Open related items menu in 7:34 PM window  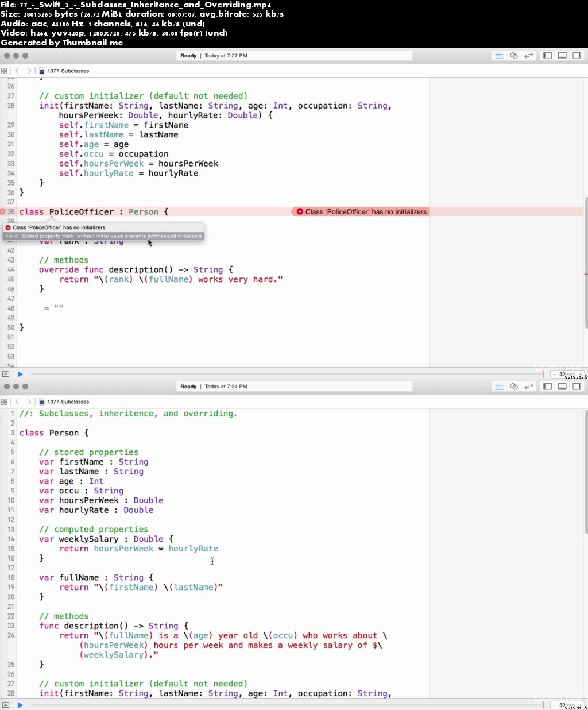point(4,402)
